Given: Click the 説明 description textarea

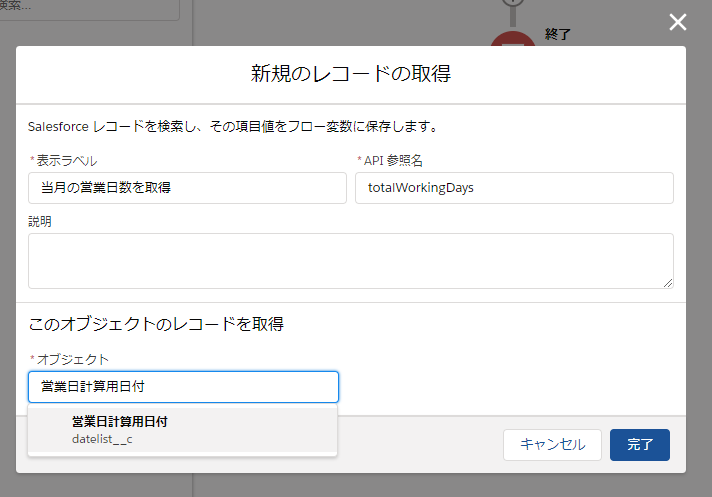Looking at the screenshot, I should [351, 261].
